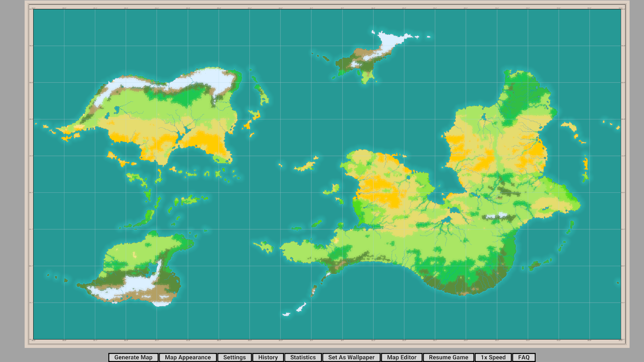
Task: Toggle the 1x Speed control
Action: pos(493,357)
